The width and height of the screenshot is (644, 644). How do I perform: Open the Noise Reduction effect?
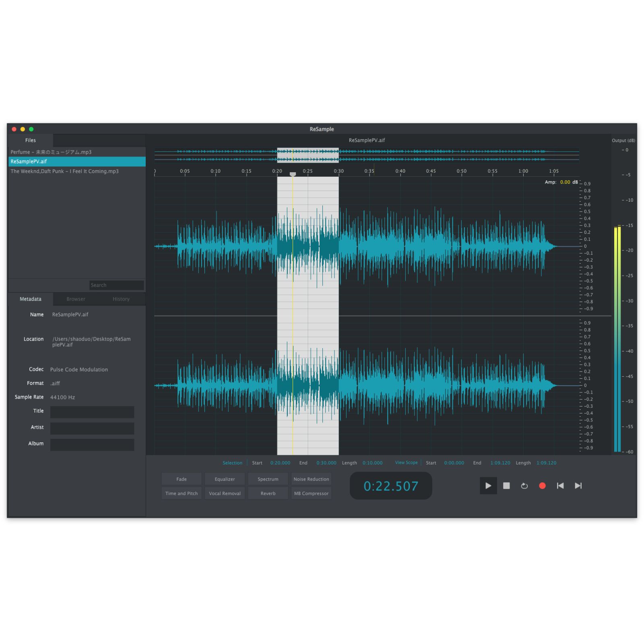311,479
